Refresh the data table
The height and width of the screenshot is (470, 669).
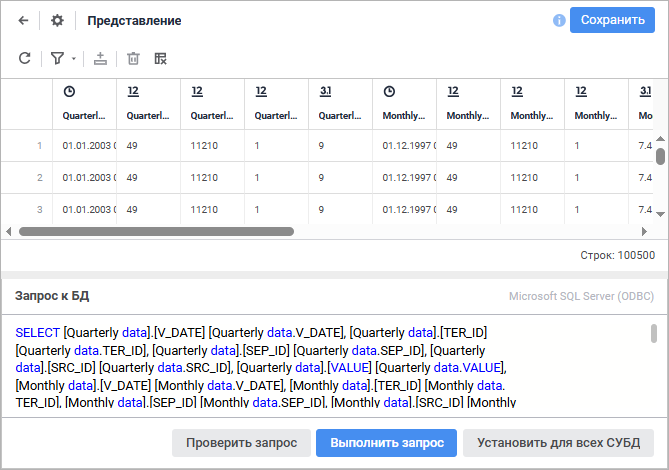[25, 59]
